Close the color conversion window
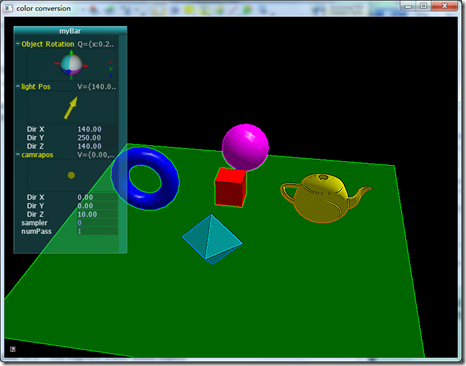This screenshot has width=466, height=366. 444,6
